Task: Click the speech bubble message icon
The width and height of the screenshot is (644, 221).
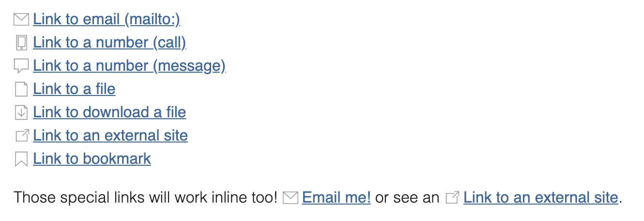Action: (21, 66)
